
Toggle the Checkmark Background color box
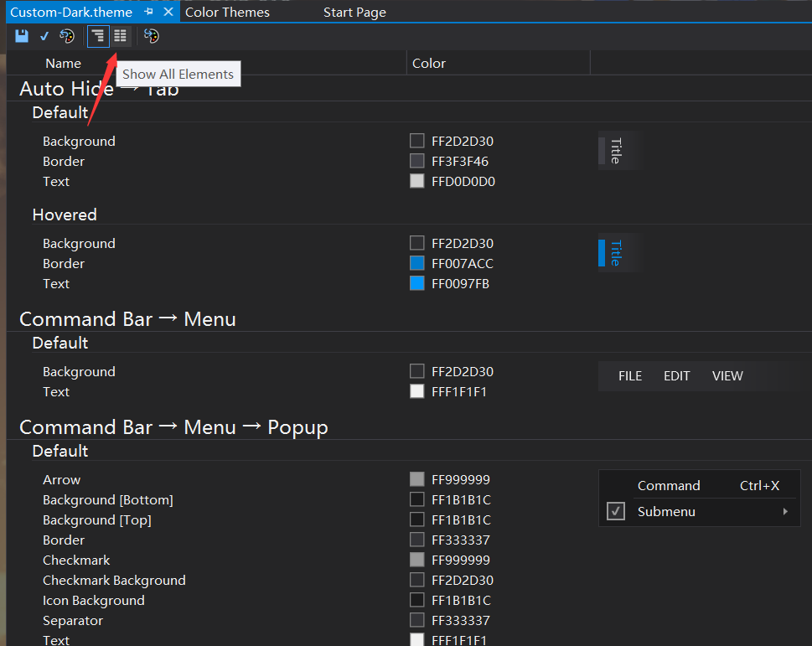click(416, 580)
